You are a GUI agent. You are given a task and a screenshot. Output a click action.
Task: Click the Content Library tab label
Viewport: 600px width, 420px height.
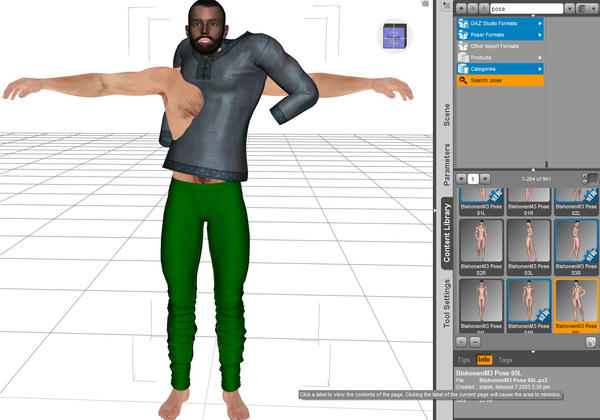click(x=447, y=233)
